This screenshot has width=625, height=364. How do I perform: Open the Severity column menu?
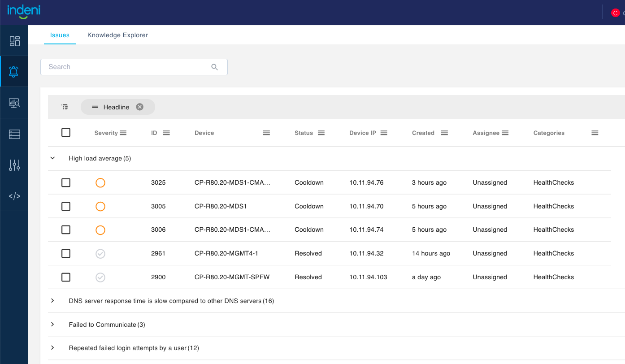(x=123, y=133)
